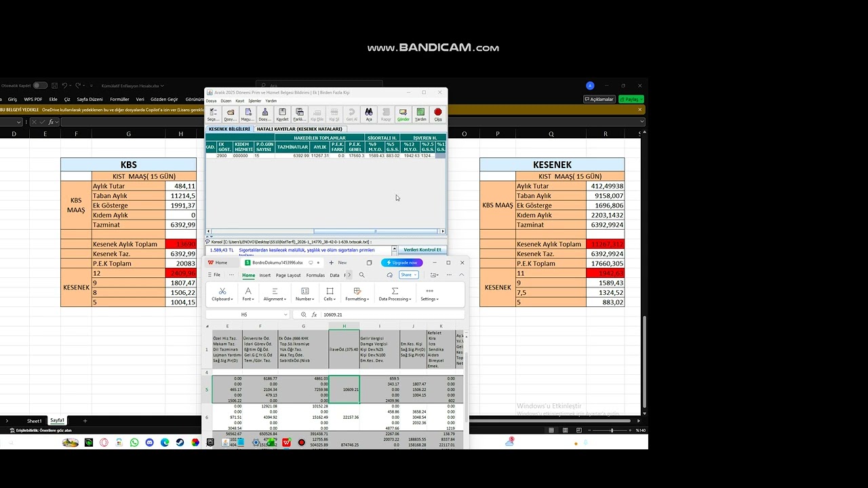This screenshot has width=868, height=488.
Task: Adjust the Excel zoom slider in status bar
Action: tap(612, 430)
